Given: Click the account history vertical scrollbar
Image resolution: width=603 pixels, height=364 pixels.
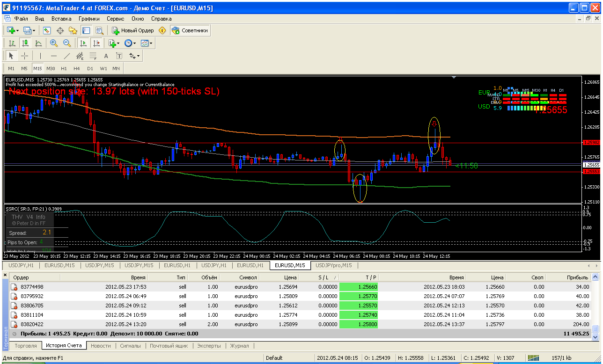Looking at the screenshot, I should coord(595,306).
